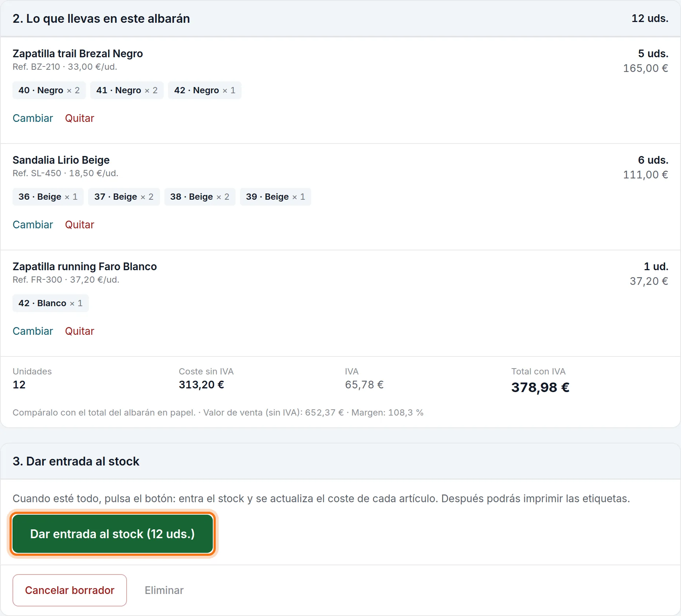The image size is (681, 616).
Task: Click the 65,78 € IVA value
Action: pyautogui.click(x=364, y=385)
